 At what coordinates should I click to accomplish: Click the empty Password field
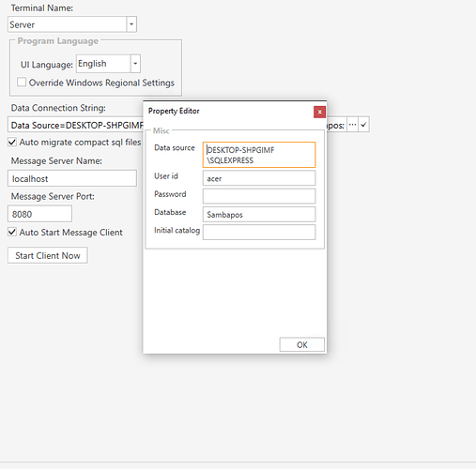pos(259,196)
